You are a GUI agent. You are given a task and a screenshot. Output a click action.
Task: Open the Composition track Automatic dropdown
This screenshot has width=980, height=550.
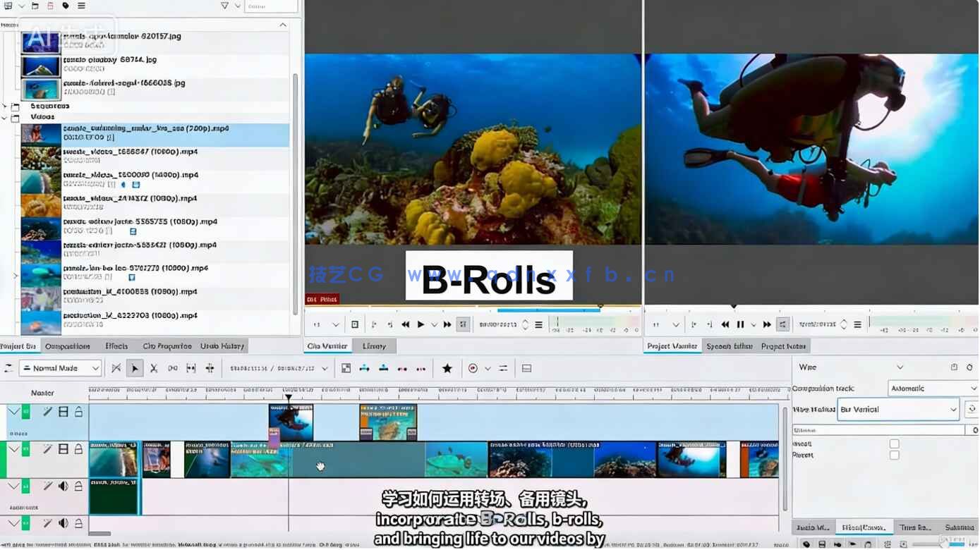coord(932,389)
